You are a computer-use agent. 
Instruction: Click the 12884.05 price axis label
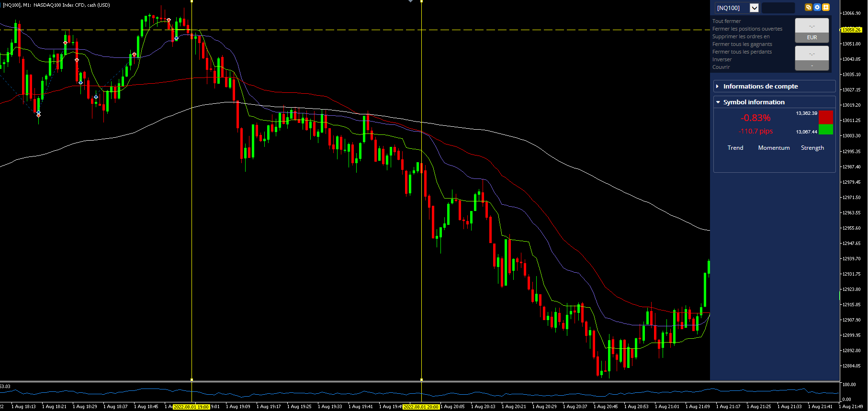coord(851,366)
